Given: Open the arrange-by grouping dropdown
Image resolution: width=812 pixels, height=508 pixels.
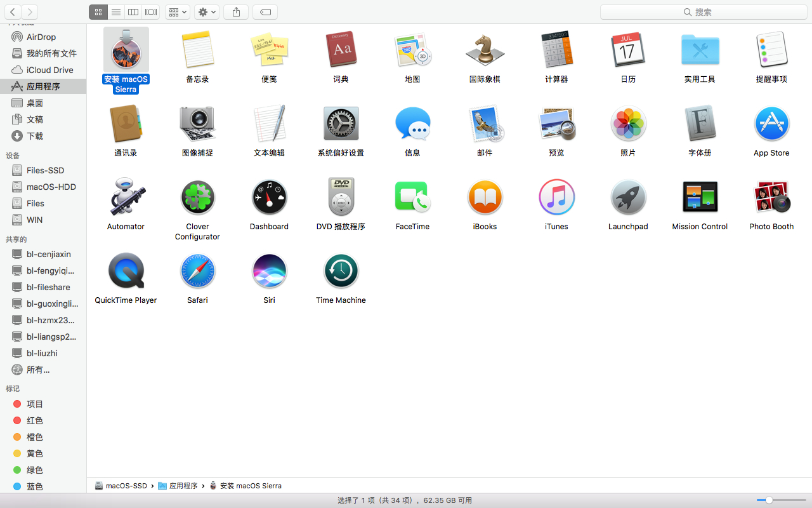Looking at the screenshot, I should point(178,12).
